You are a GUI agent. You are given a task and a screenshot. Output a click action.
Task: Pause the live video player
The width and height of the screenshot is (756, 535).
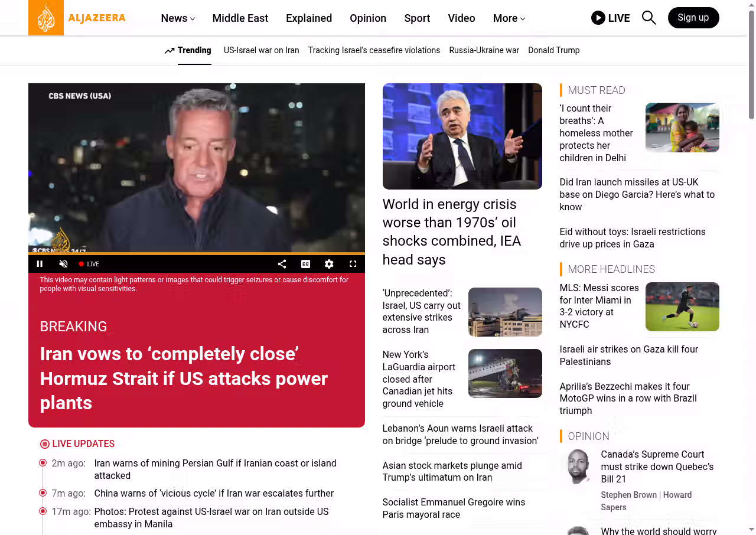pyautogui.click(x=40, y=264)
